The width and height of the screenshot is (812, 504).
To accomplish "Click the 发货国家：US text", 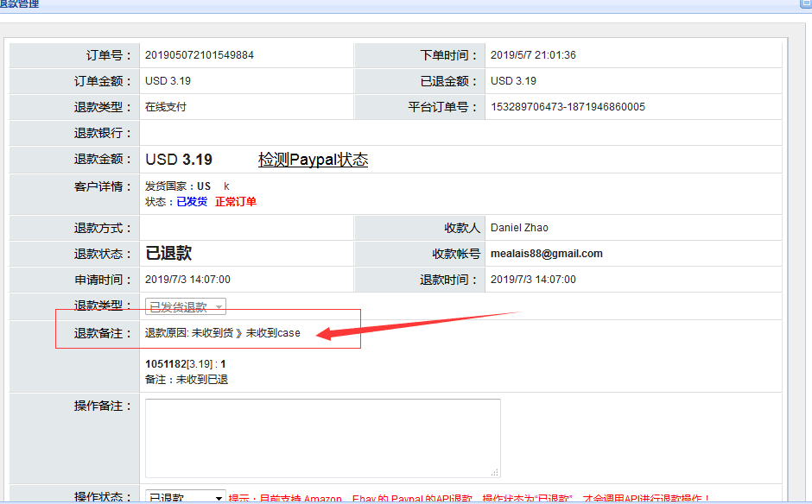I will point(178,186).
